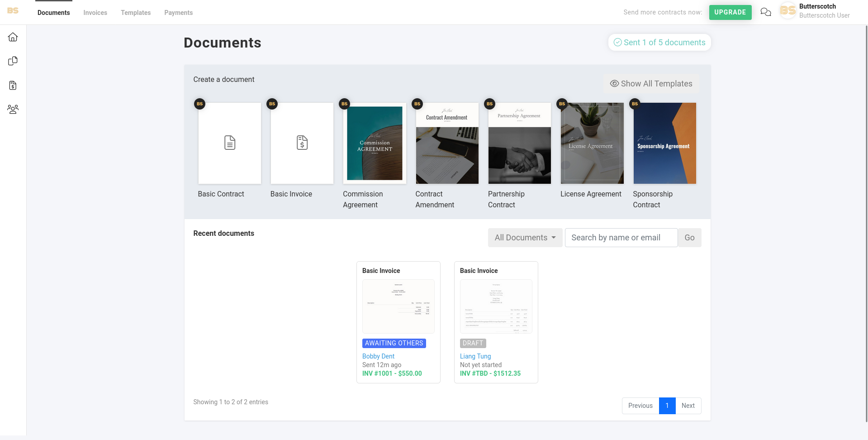Click the Butterscotch user avatar
The image size is (868, 440).
[788, 10]
